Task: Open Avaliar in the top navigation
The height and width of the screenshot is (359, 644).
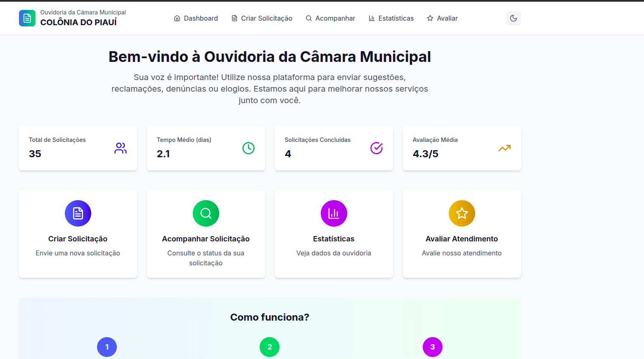Action: (442, 18)
